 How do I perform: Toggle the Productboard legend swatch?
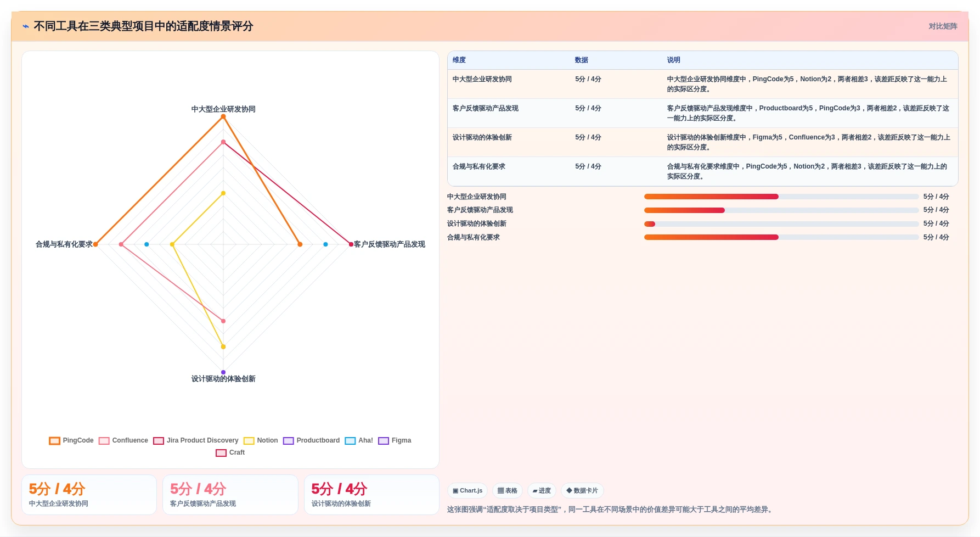coord(288,441)
